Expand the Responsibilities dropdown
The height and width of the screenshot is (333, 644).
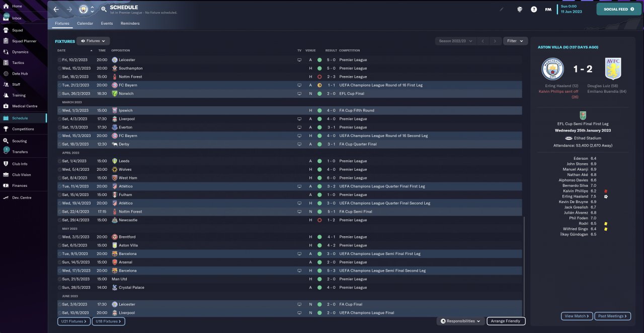pos(461,321)
